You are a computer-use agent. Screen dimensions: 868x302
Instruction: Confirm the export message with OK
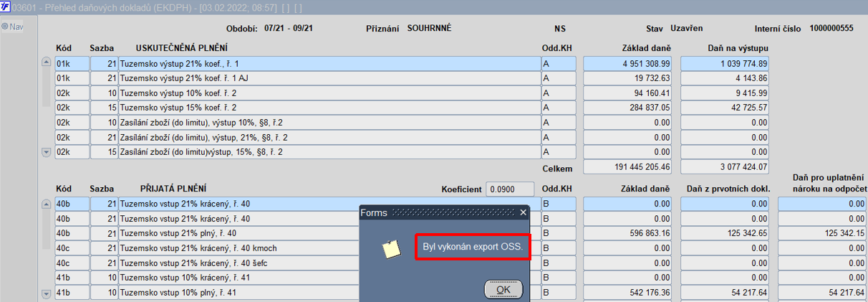click(503, 289)
